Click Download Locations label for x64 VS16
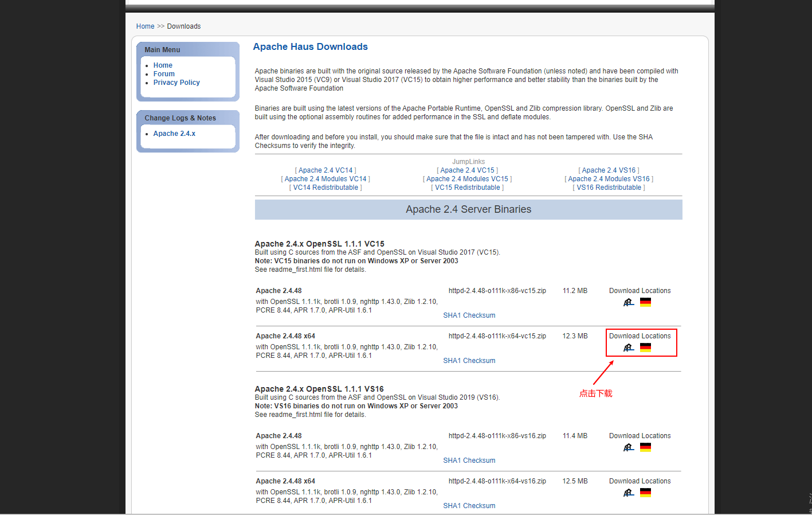The image size is (812, 515). (640, 481)
